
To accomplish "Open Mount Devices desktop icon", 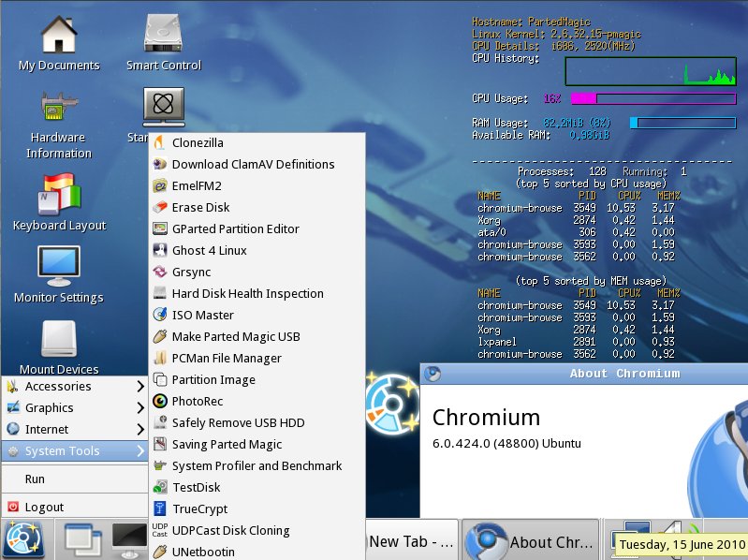I will [59, 347].
